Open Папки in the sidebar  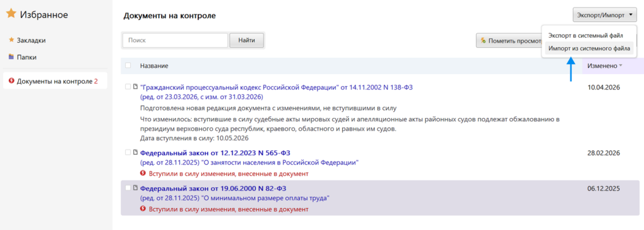pos(26,57)
